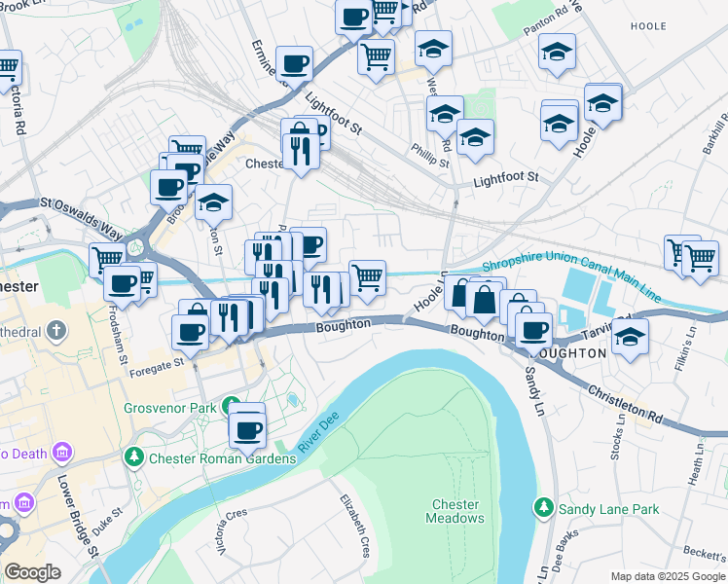
Task: Click the Chester Meadows label
Action: pyautogui.click(x=455, y=511)
